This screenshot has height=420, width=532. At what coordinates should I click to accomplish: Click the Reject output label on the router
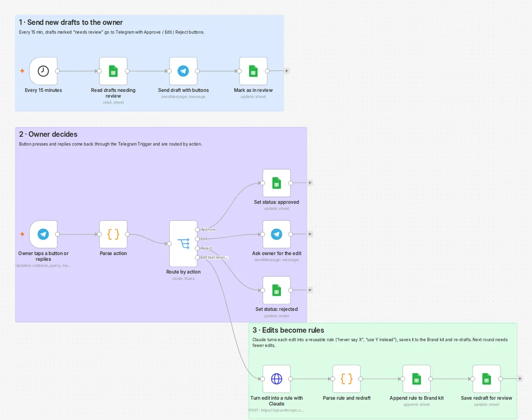(206, 248)
